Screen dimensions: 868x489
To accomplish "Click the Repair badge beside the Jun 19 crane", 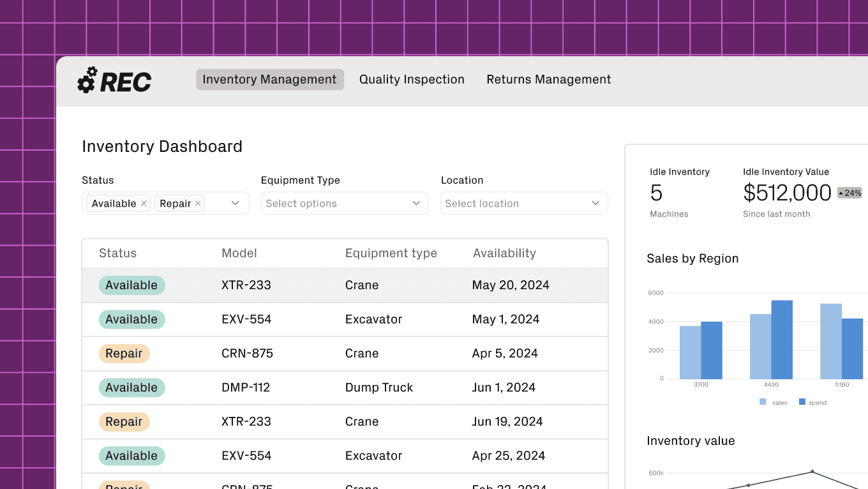I will pyautogui.click(x=124, y=421).
